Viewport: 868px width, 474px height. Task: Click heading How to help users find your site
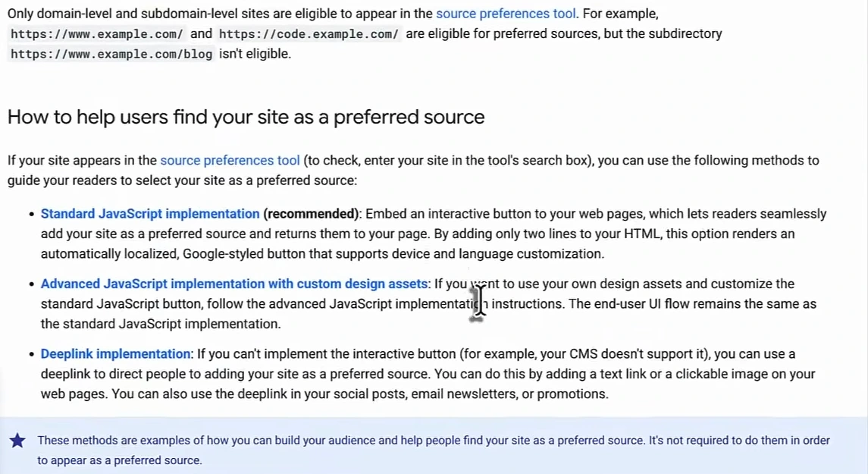pyautogui.click(x=246, y=118)
